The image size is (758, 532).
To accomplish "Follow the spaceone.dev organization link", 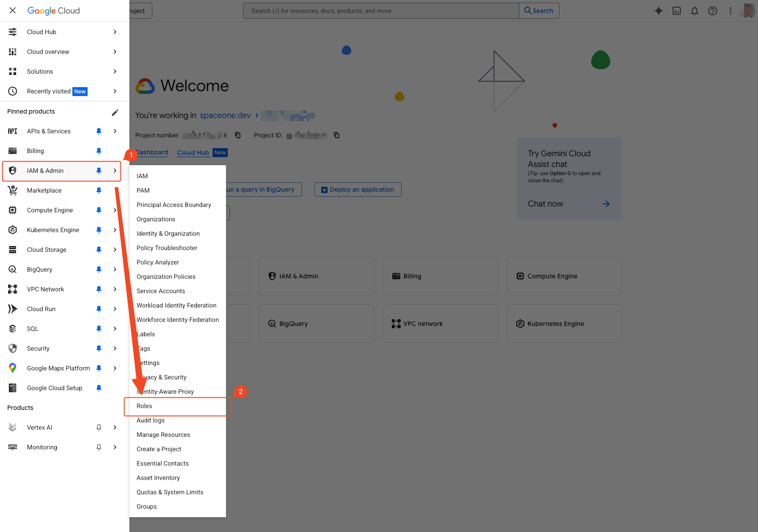I will [x=225, y=115].
